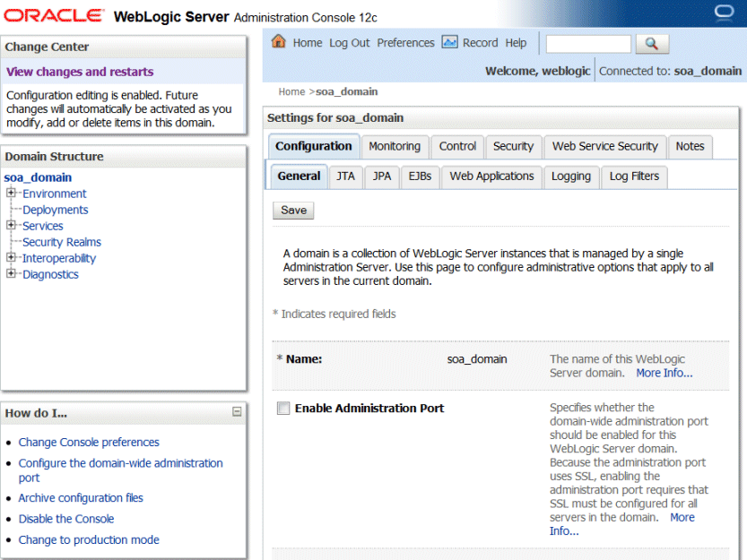Open the Logging subtab
This screenshot has height=560, width=747.
[570, 177]
